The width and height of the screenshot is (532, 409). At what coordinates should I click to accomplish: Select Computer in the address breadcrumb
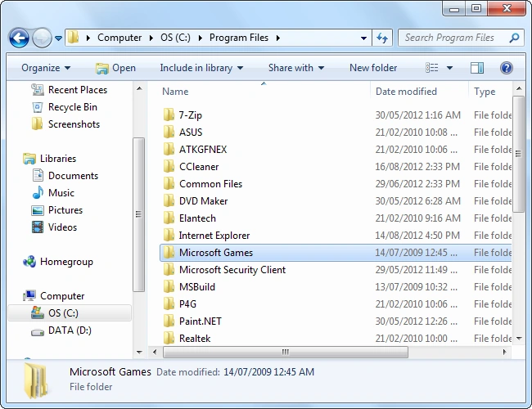tap(119, 38)
